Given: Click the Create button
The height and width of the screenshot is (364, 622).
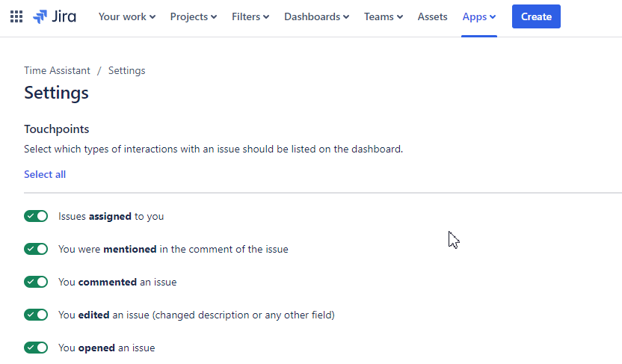Looking at the screenshot, I should pos(536,16).
